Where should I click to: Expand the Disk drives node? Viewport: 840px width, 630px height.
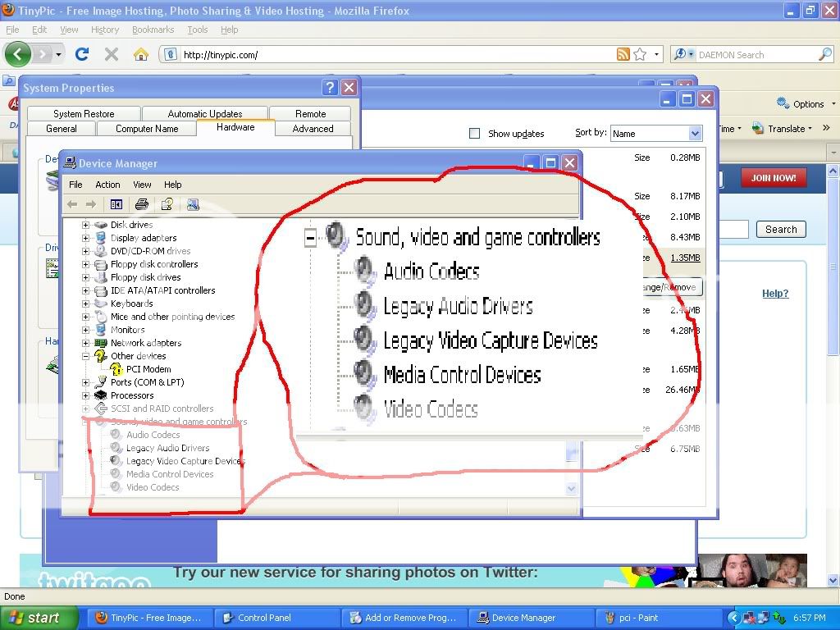tap(85, 225)
